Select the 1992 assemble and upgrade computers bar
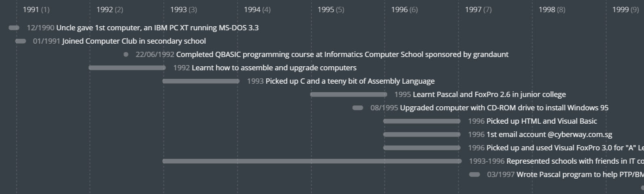 click(x=127, y=68)
